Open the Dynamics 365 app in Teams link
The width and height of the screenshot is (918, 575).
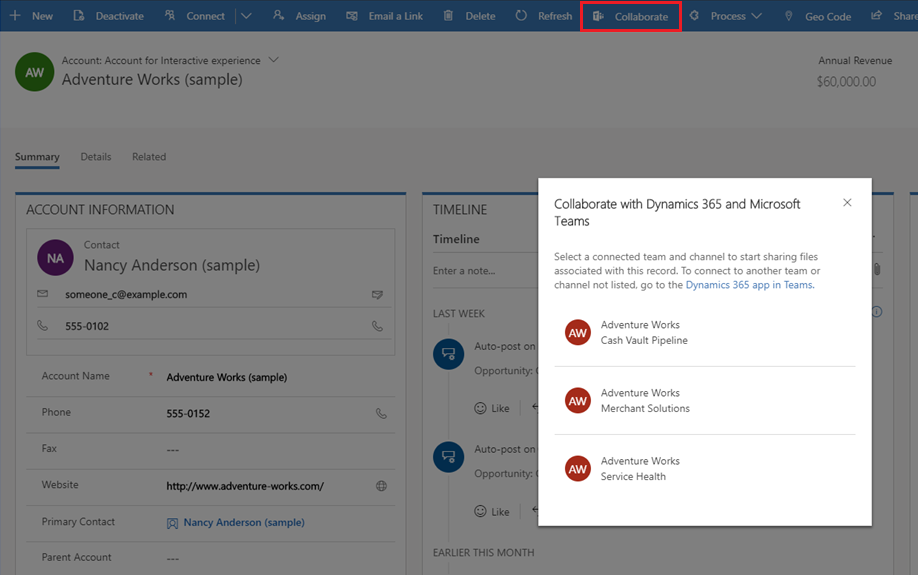(749, 285)
